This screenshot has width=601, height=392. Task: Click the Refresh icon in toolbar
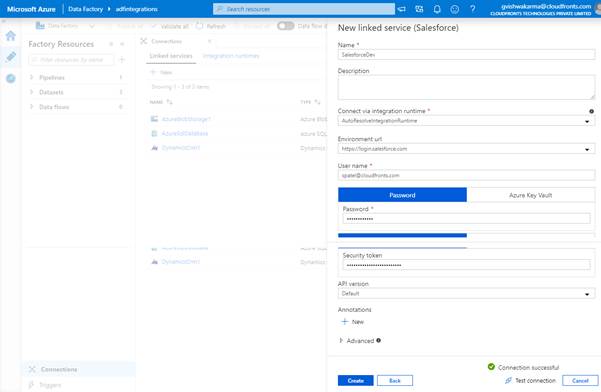(200, 26)
